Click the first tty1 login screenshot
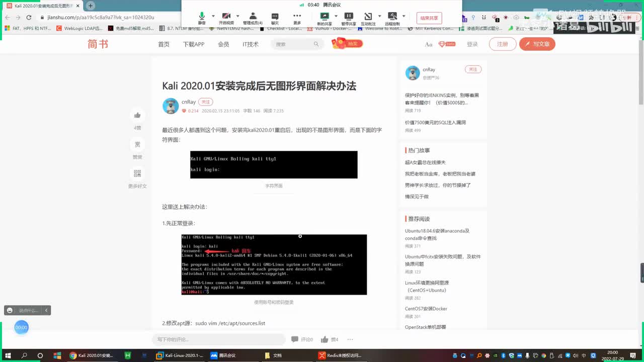Viewport: 644px width, 362px height. point(274,164)
